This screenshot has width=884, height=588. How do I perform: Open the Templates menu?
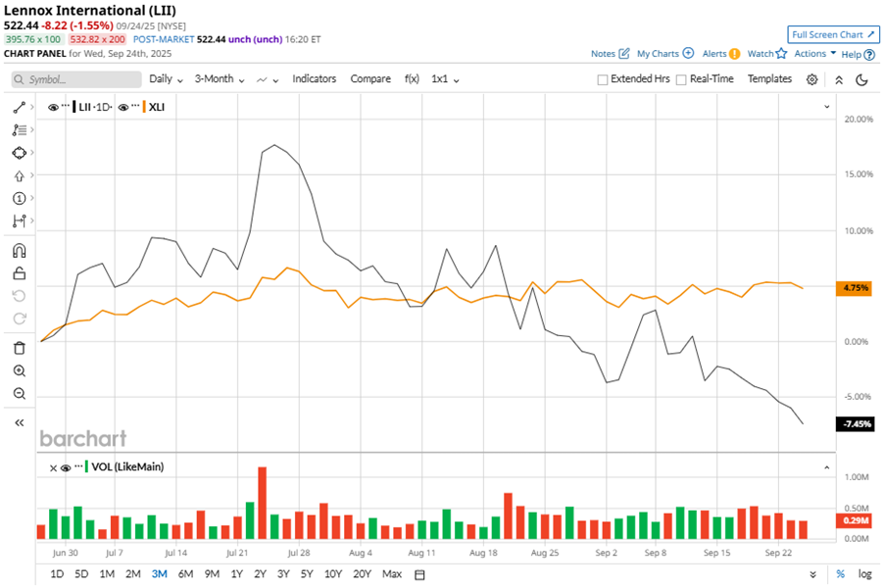tap(769, 79)
